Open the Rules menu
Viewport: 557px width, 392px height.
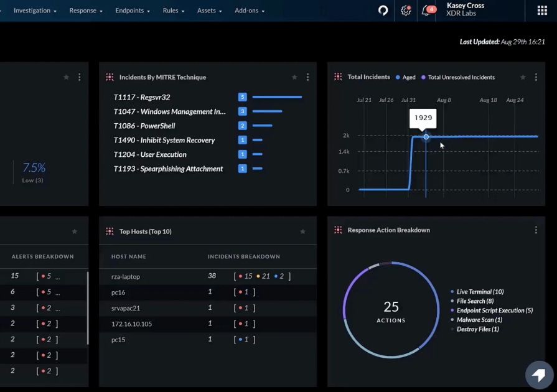174,11
